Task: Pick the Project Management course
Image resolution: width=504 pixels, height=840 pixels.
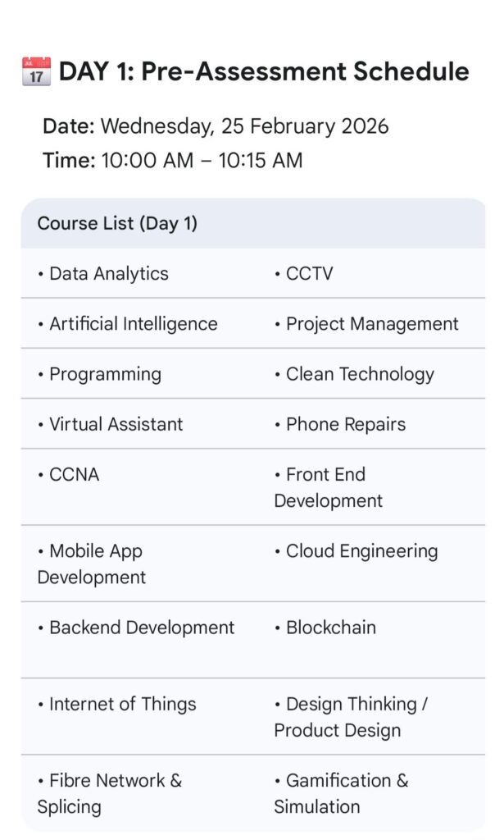Action: click(x=371, y=324)
